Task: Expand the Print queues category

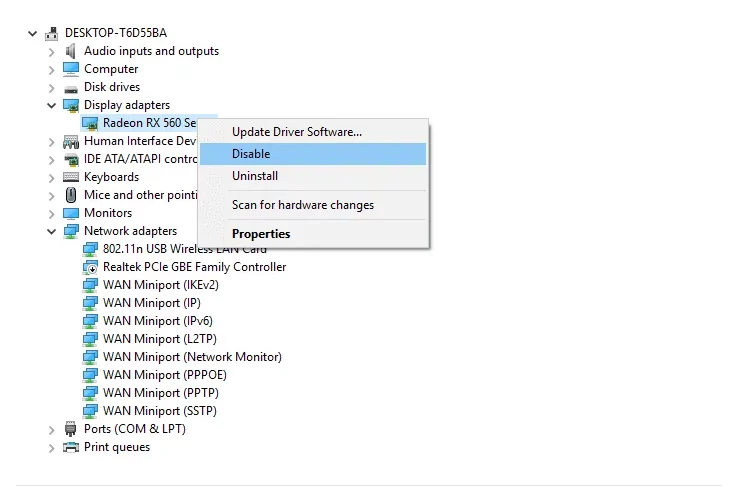Action: 51,448
